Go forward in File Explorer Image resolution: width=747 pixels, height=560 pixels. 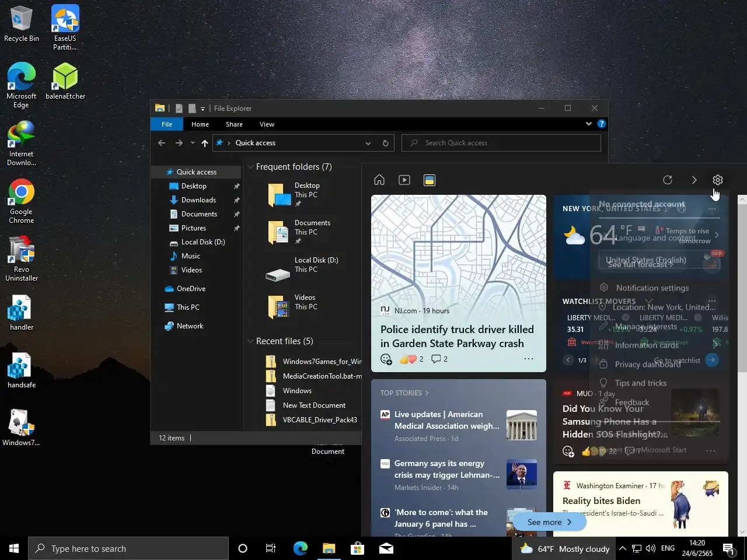179,143
